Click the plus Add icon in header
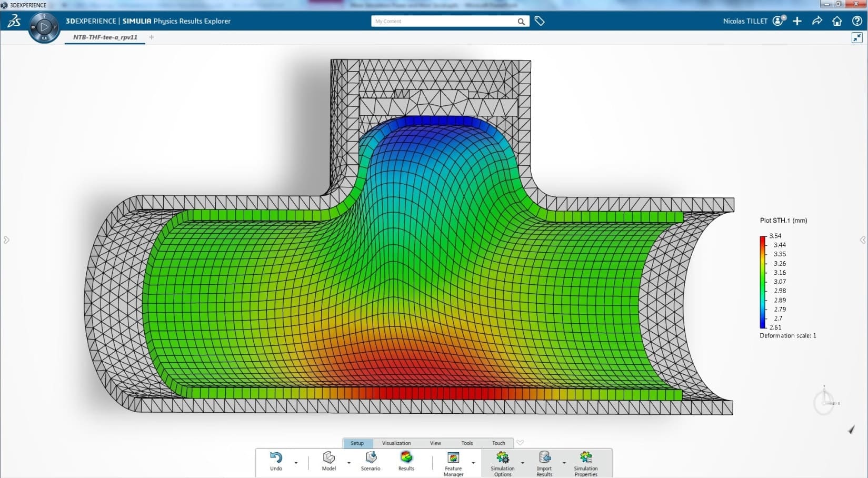This screenshot has width=868, height=478. click(x=797, y=21)
